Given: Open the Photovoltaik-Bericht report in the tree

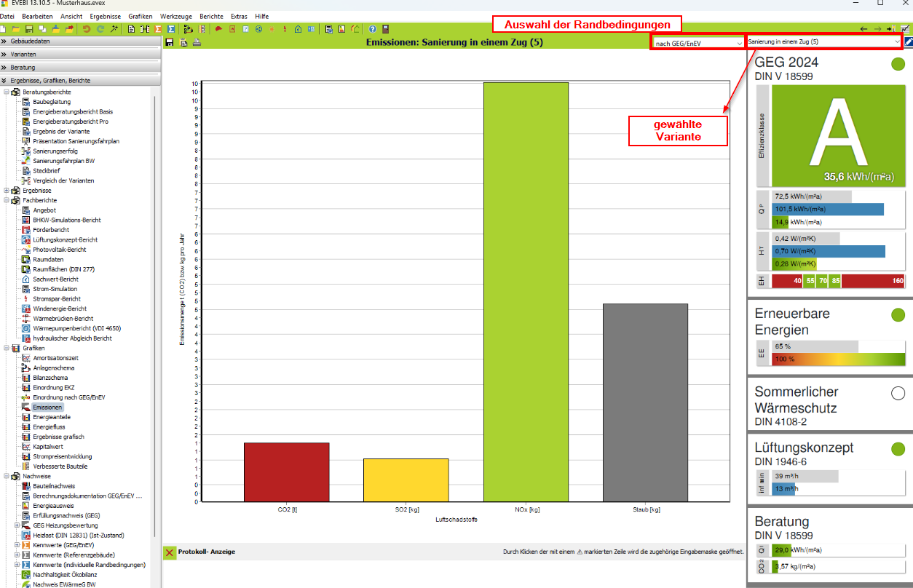Looking at the screenshot, I should (x=59, y=250).
